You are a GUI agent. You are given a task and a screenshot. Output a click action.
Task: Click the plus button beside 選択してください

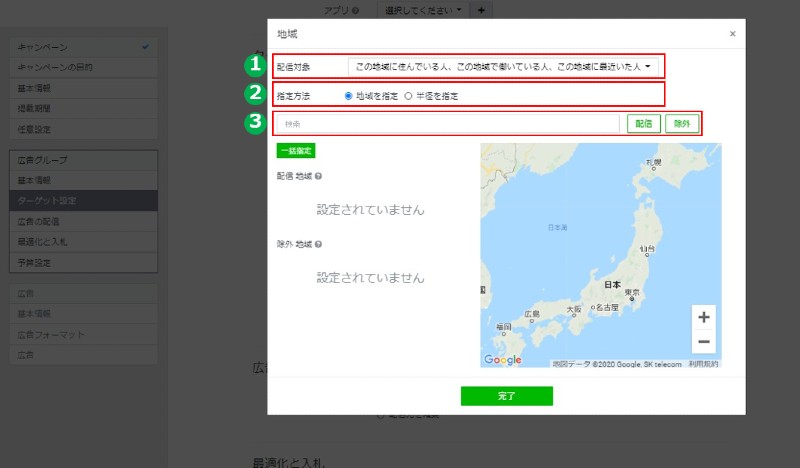pyautogui.click(x=481, y=10)
